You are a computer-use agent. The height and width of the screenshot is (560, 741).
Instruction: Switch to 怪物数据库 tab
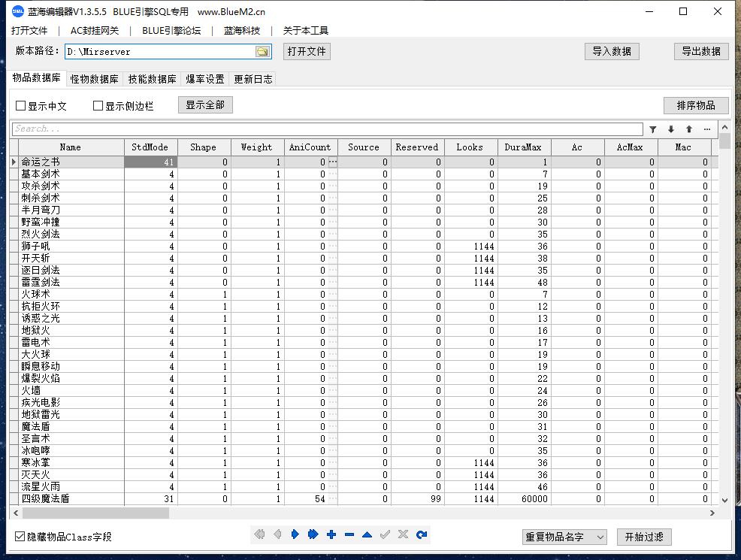[x=94, y=79]
